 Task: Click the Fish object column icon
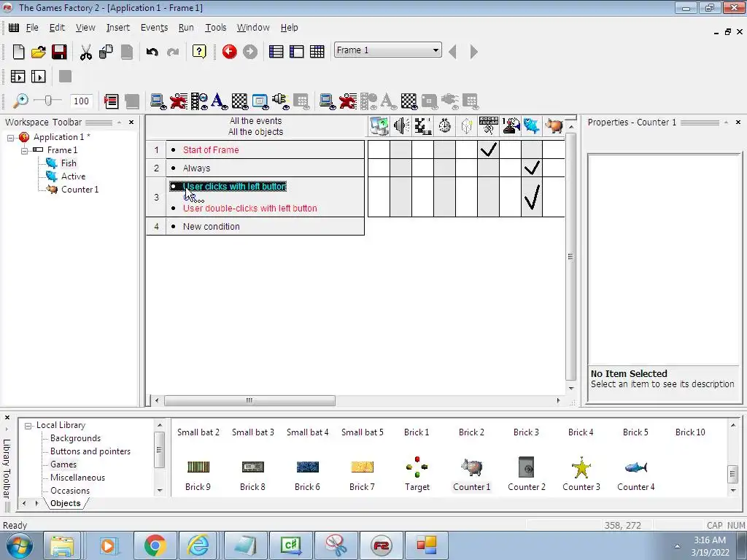pos(532,126)
